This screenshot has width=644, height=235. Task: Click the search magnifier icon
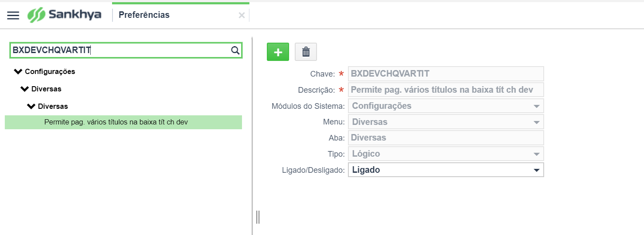[x=235, y=50]
